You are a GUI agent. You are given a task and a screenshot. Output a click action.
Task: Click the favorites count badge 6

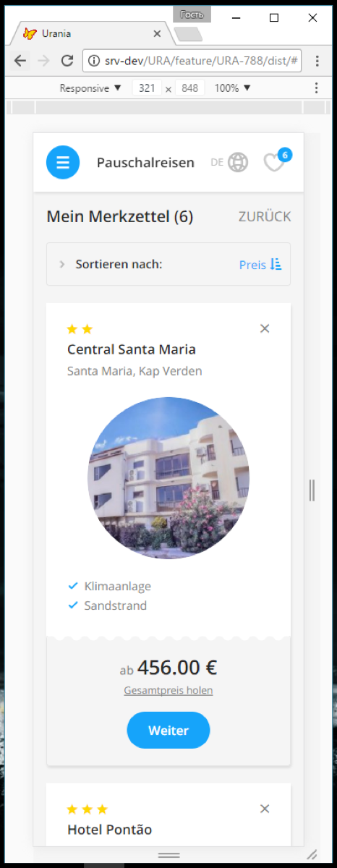tap(285, 155)
